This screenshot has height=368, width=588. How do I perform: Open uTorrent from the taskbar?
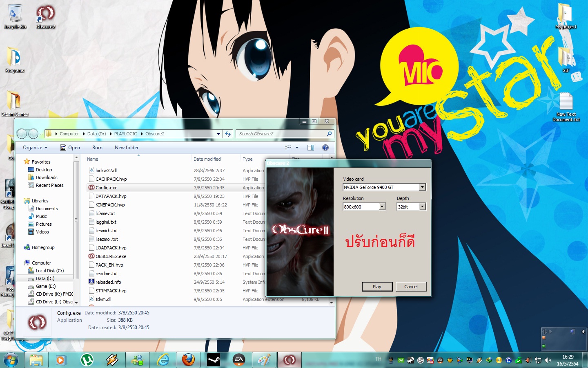pos(87,360)
